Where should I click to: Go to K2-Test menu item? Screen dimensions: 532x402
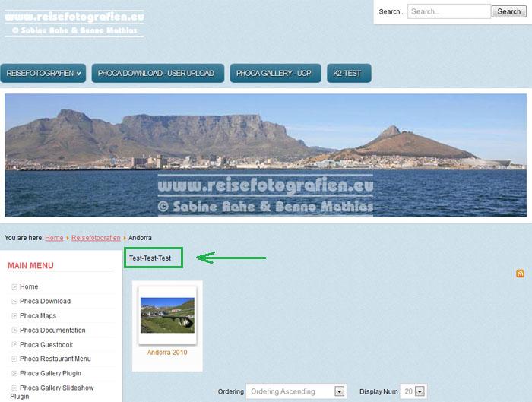pyautogui.click(x=349, y=74)
